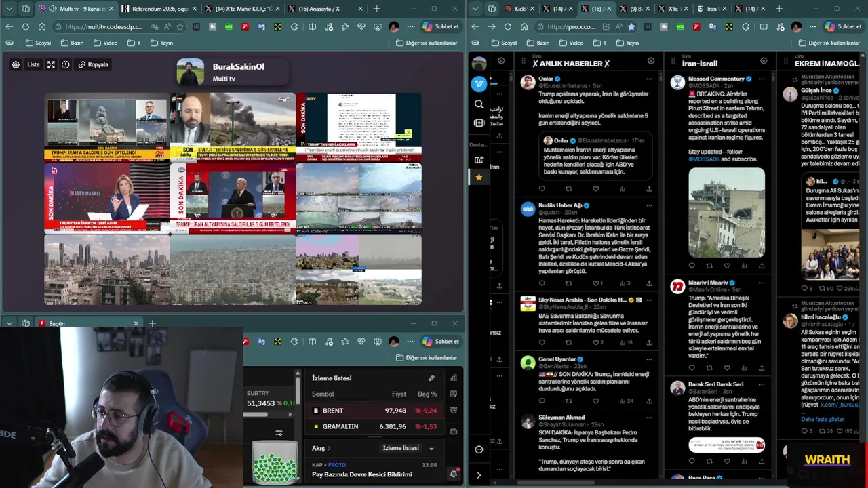This screenshot has height=488, width=868.
Task: Click Multi tv fullscreen expand icon
Action: tap(51, 65)
